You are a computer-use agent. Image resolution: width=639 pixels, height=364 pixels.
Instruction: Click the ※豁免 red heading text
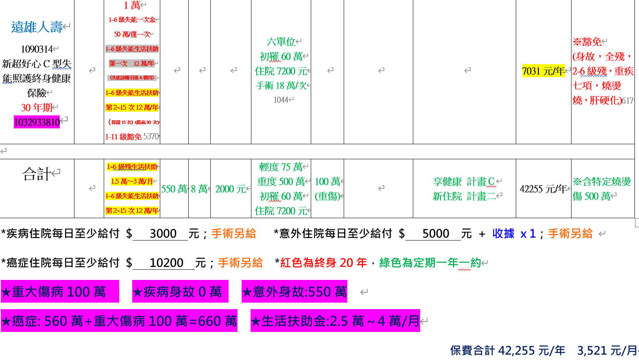point(587,42)
